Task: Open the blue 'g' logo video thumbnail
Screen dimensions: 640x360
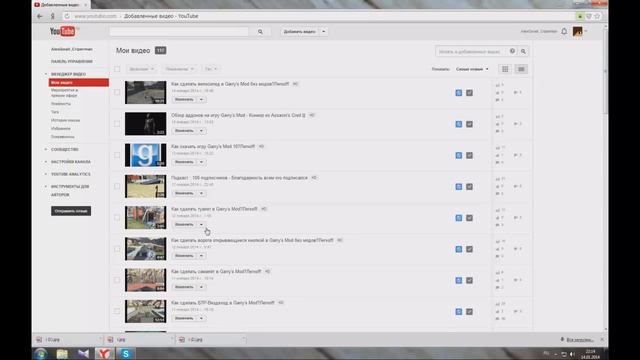Action: [146, 155]
